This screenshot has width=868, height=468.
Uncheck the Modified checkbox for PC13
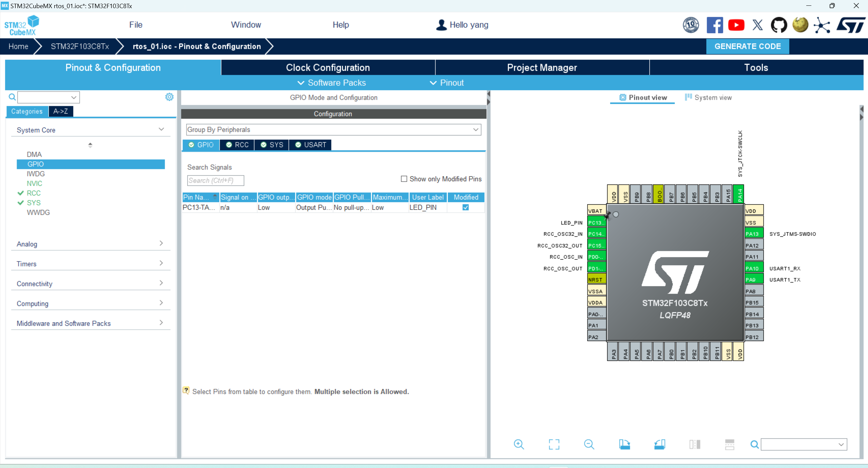[466, 207]
